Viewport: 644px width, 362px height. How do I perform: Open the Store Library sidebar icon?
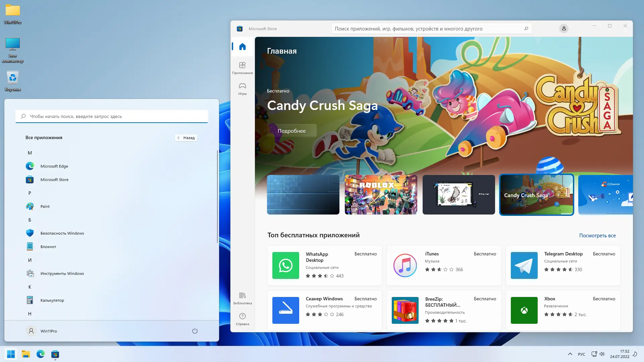(242, 298)
